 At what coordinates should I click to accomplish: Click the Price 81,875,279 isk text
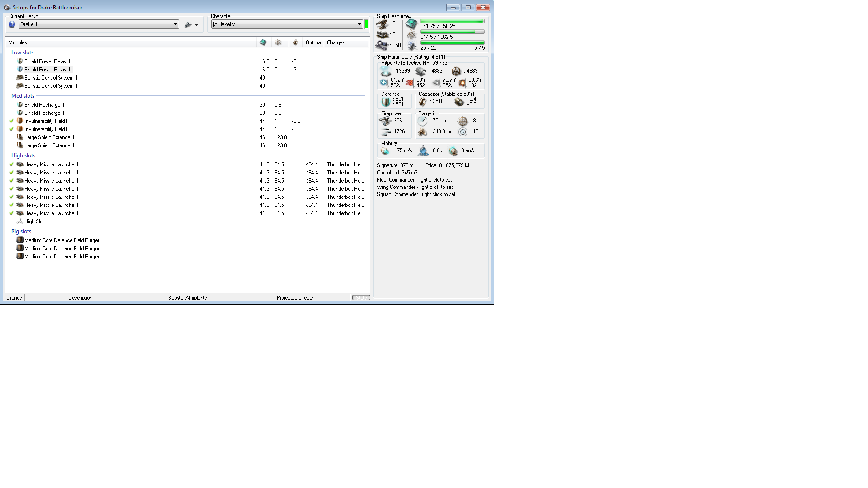coord(448,165)
